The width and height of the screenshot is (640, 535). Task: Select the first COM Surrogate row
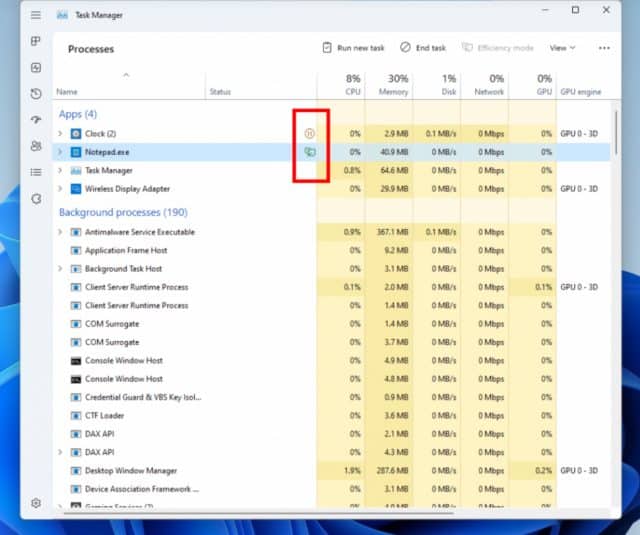point(331,324)
